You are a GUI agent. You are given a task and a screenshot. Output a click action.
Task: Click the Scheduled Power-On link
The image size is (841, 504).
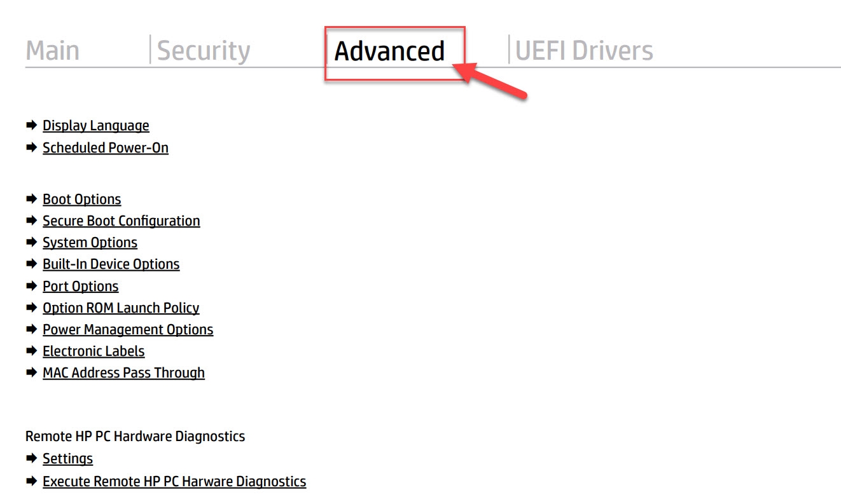pyautogui.click(x=106, y=148)
